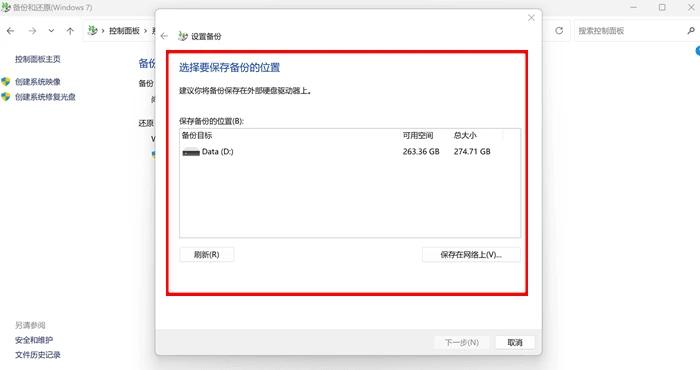Click the Explorer back navigation arrow
Screen dimensions: 700x370
11,31
